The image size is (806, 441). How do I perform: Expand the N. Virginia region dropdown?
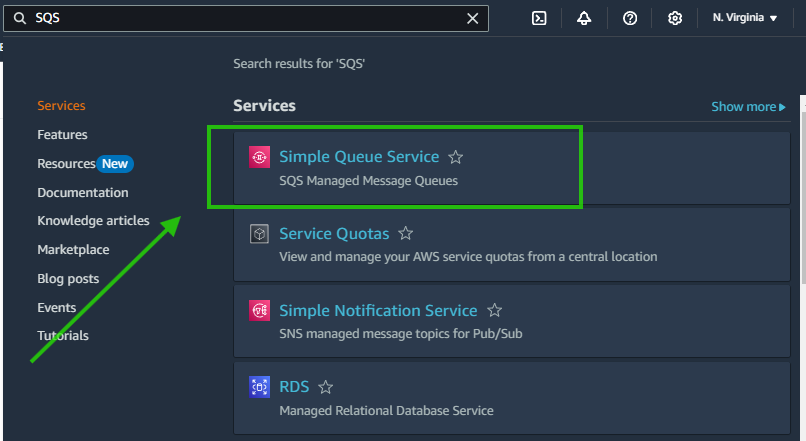(x=745, y=18)
